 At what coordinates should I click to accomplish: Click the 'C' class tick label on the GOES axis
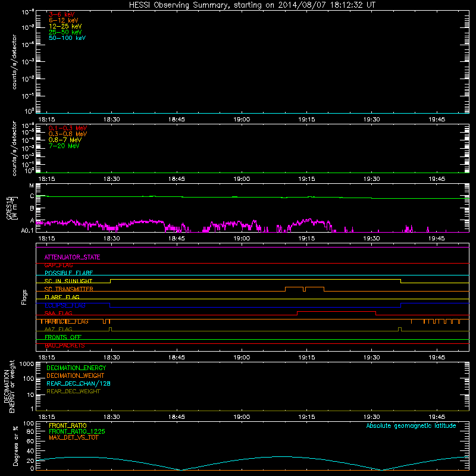(32, 196)
